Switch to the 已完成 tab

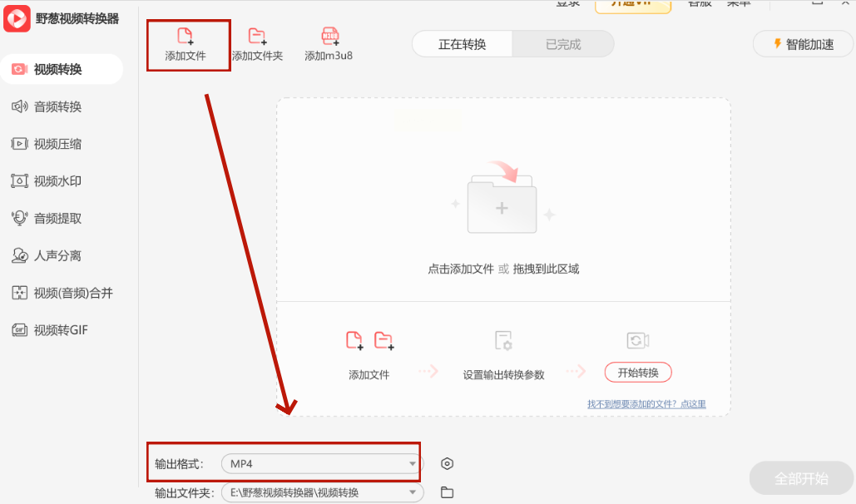coord(563,44)
